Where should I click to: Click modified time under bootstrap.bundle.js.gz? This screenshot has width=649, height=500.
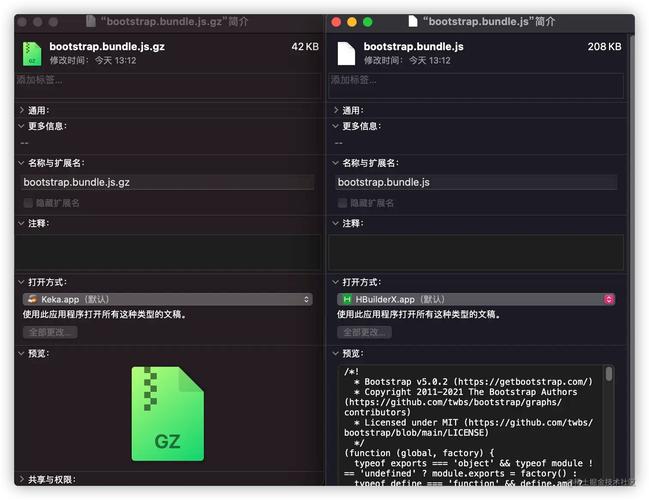pos(93,60)
